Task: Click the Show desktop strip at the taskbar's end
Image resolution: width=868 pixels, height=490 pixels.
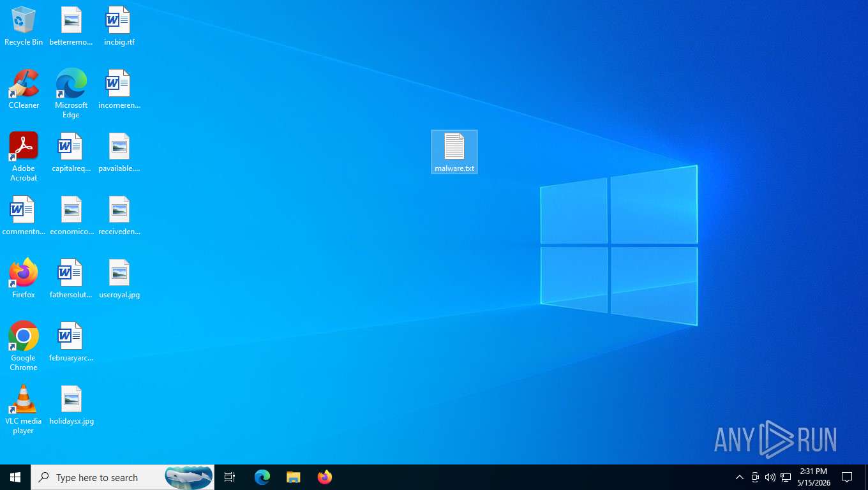Action: (x=866, y=477)
